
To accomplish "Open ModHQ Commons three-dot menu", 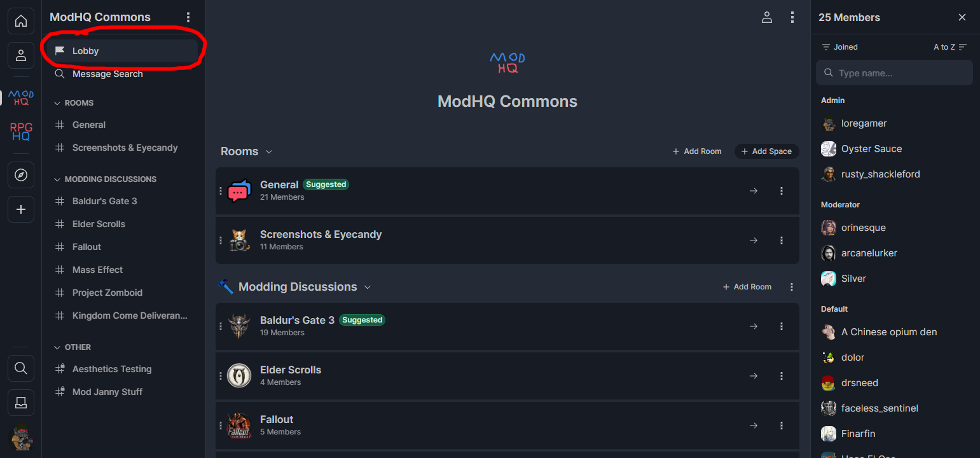I will point(188,17).
